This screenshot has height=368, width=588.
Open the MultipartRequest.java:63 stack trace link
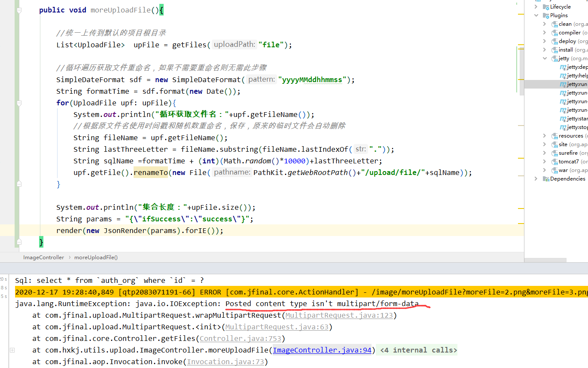click(x=277, y=327)
